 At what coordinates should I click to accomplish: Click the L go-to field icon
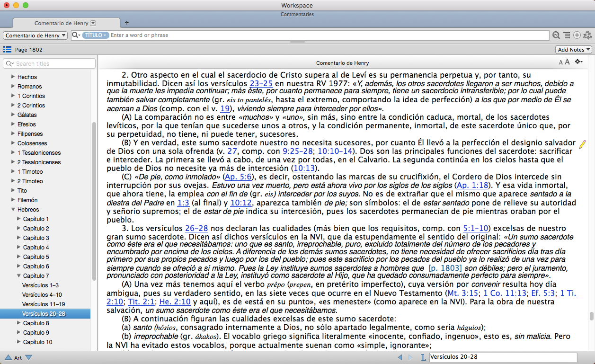[423, 357]
